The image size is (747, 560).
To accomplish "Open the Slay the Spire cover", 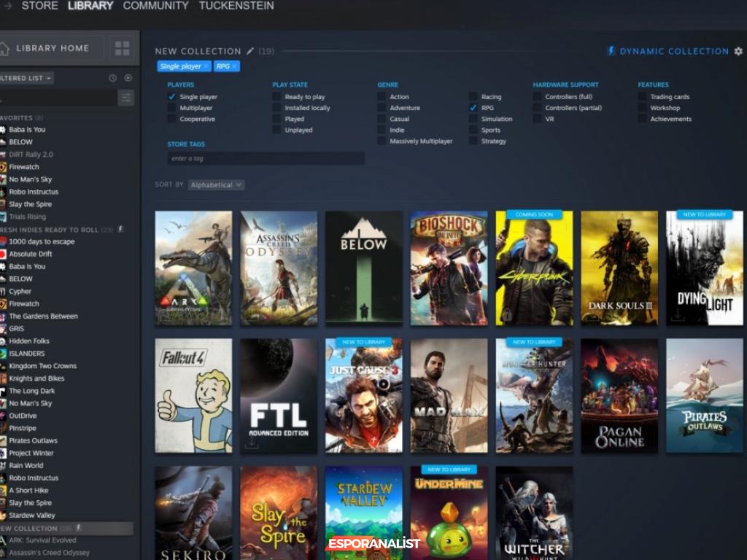I will click(x=279, y=513).
